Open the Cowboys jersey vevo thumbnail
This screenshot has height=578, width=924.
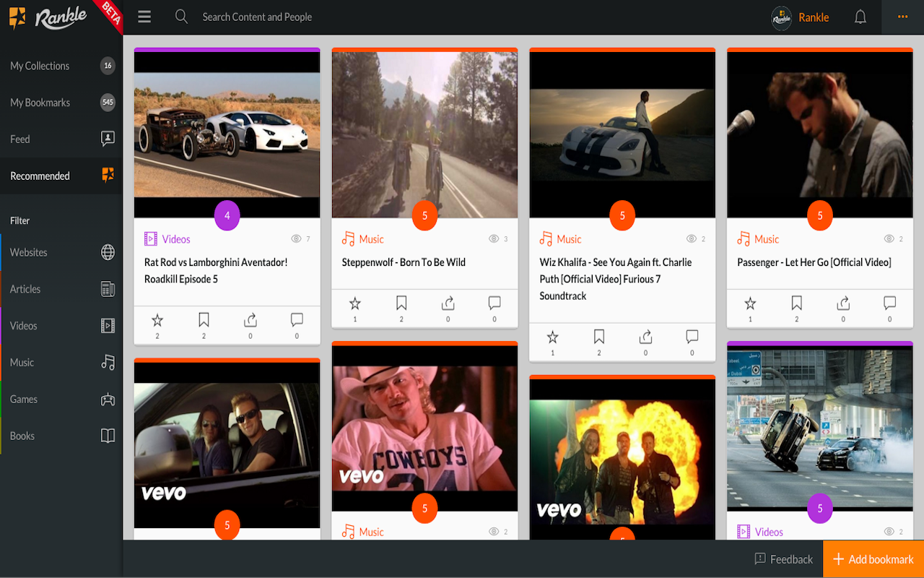pos(424,428)
